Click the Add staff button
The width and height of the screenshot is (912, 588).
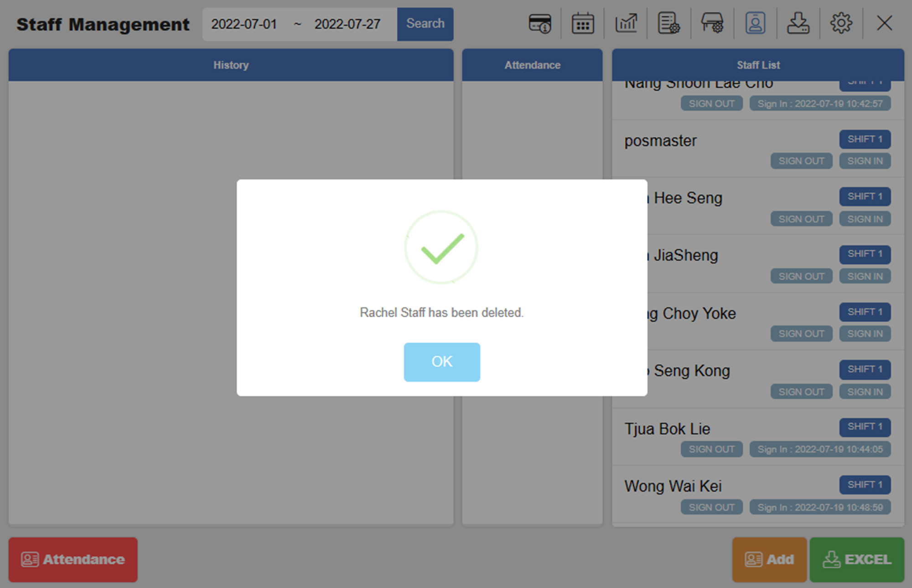click(769, 559)
